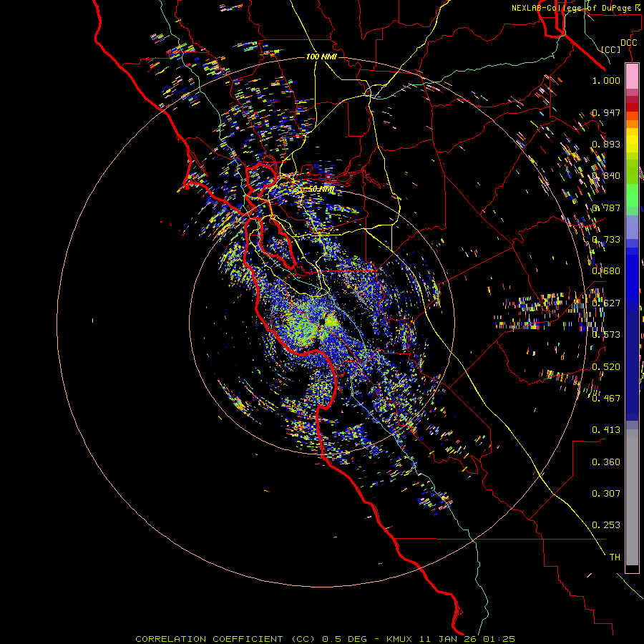644x644 pixels.
Task: Select the 0.893 legend value
Action: point(606,144)
